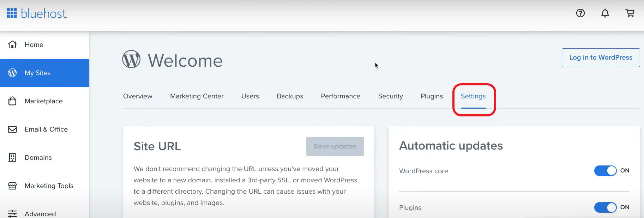The width and height of the screenshot is (644, 218).
Task: Open the help question mark icon
Action: coord(580,13)
